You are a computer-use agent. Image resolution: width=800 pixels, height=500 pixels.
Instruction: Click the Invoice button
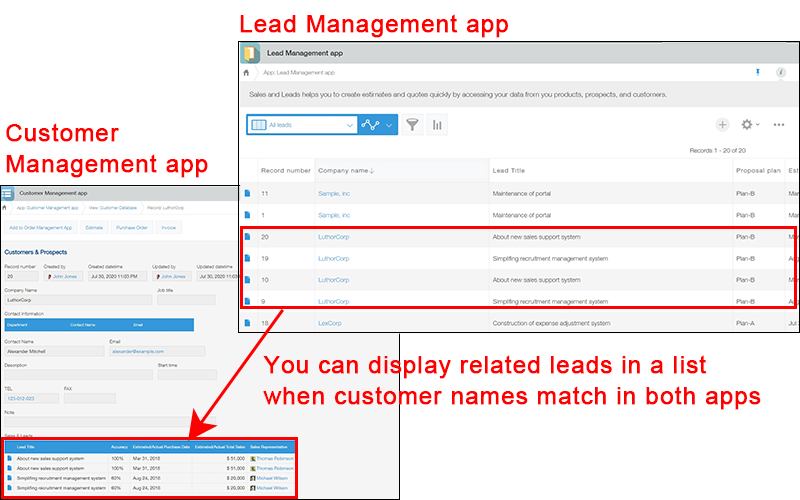coord(169,228)
